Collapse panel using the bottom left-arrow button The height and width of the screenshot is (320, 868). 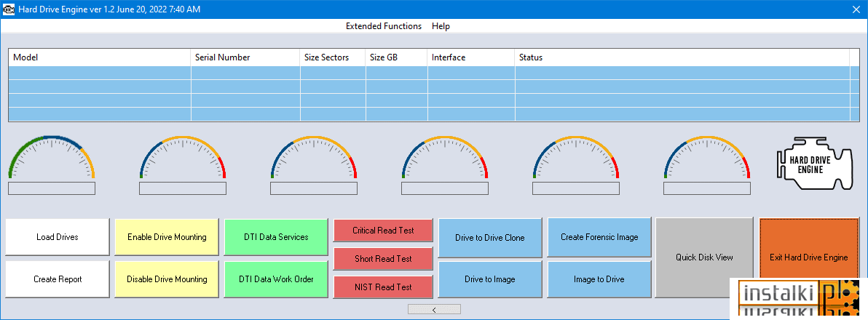[x=434, y=310]
